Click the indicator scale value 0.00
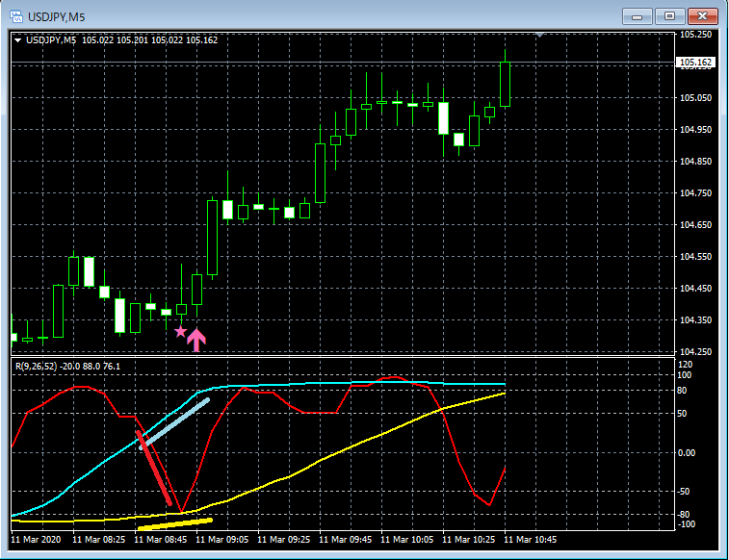The height and width of the screenshot is (560, 729). point(687,453)
